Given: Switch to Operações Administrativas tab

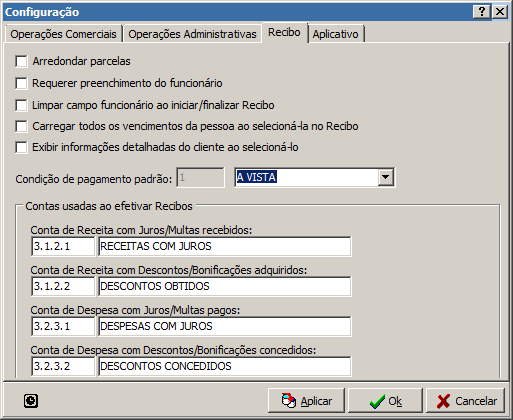Looking at the screenshot, I should (192, 34).
